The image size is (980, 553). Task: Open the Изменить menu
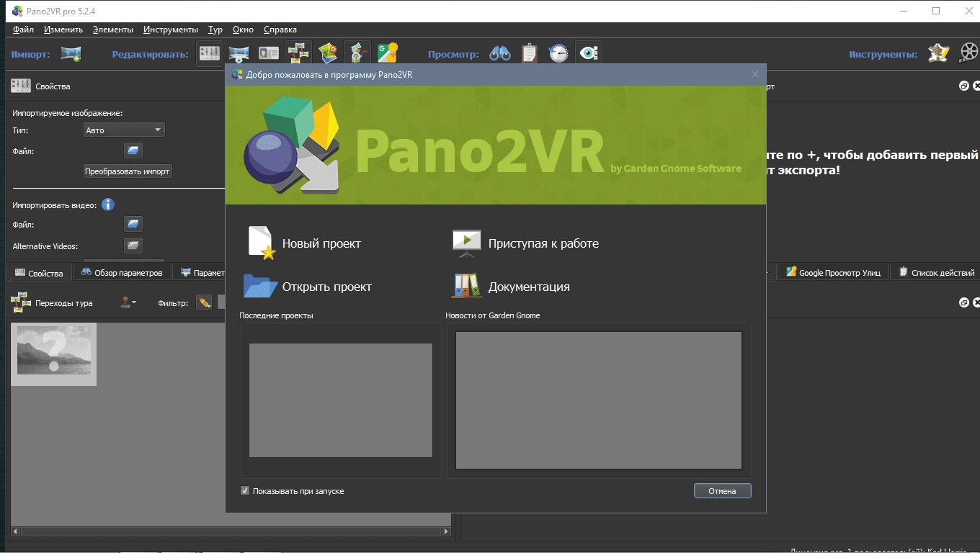pos(63,30)
